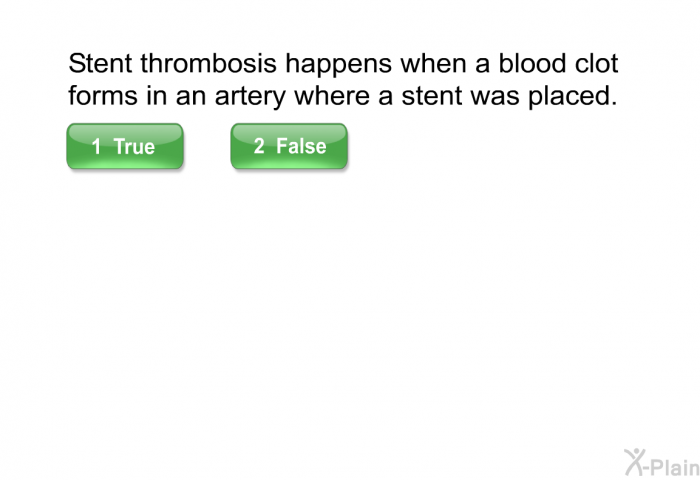
Task: Click the word "Stent" starting the question
Action: [100, 63]
